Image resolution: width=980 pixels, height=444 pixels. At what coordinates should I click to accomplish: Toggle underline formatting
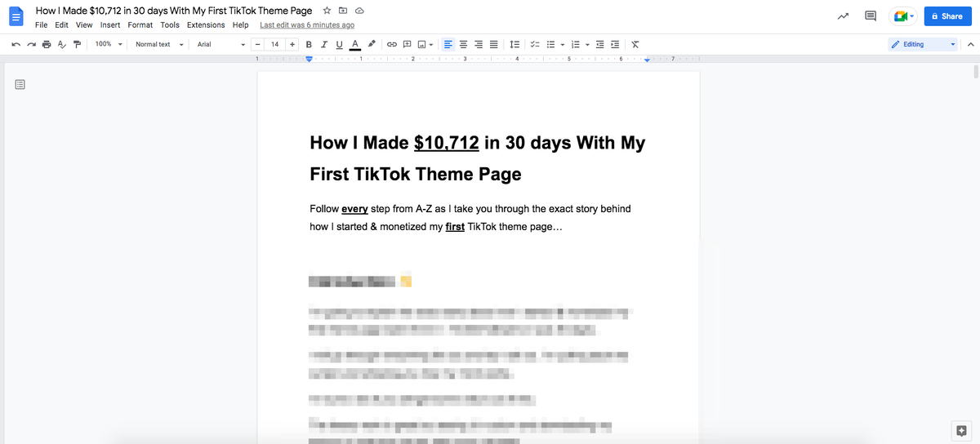tap(339, 44)
